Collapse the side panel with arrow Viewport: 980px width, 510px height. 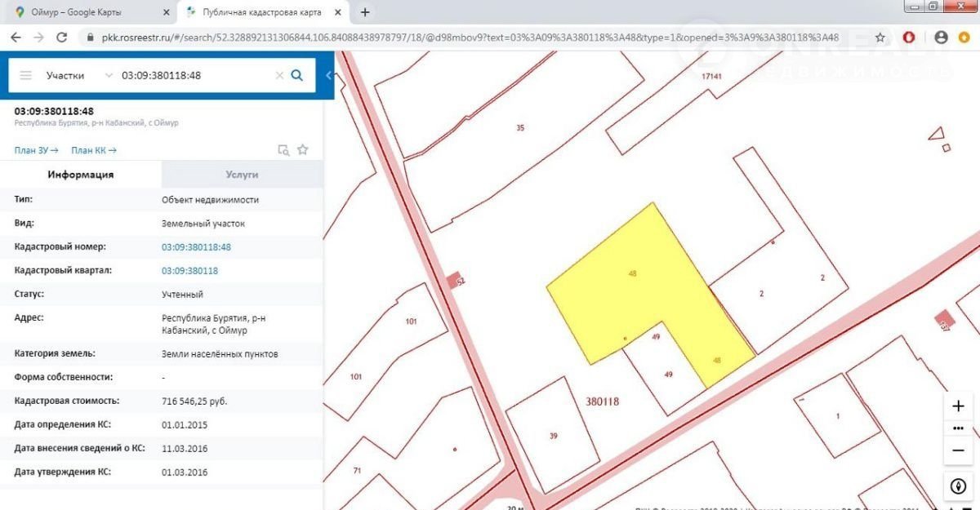point(328,75)
